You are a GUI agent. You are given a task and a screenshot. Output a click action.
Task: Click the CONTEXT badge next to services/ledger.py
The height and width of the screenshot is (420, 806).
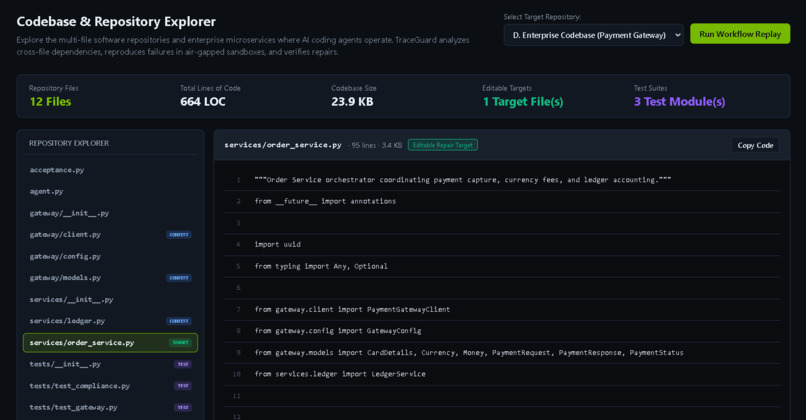click(179, 321)
